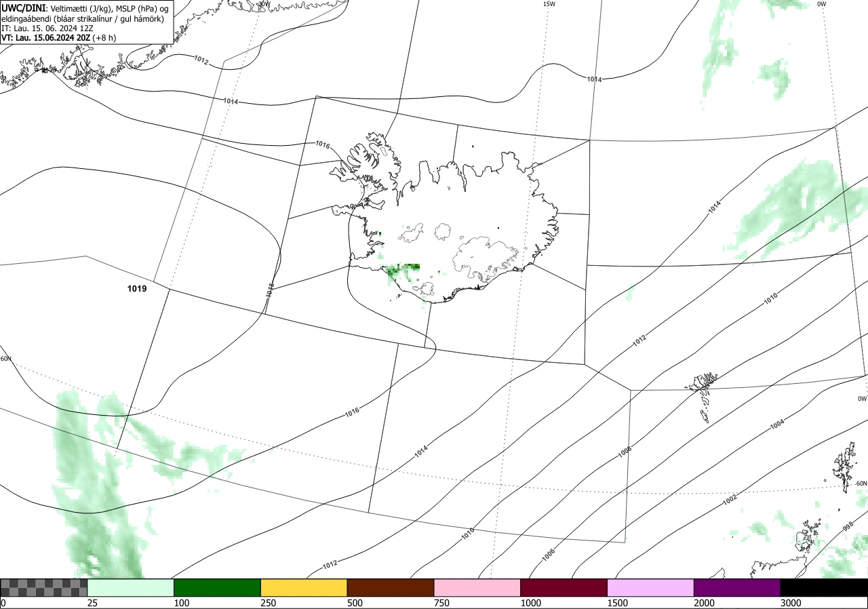Click the "1018" isobar label
The width and height of the screenshot is (868, 609).
270,292
